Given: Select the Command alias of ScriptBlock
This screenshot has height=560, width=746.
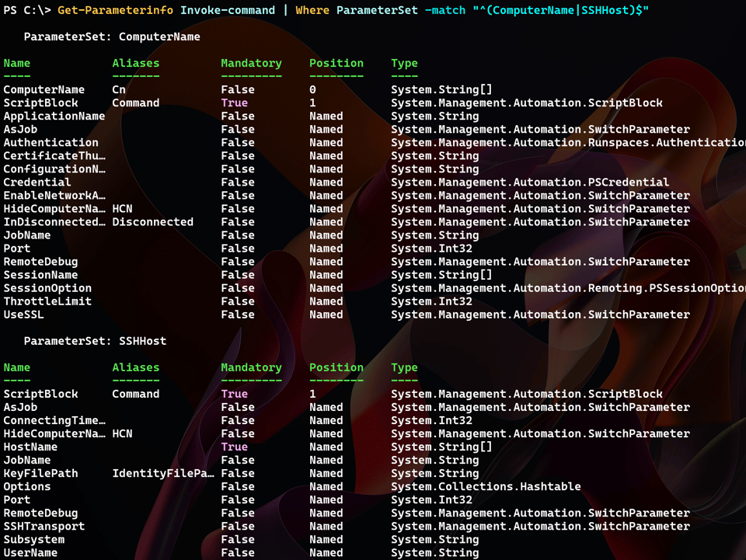Looking at the screenshot, I should pos(138,103).
